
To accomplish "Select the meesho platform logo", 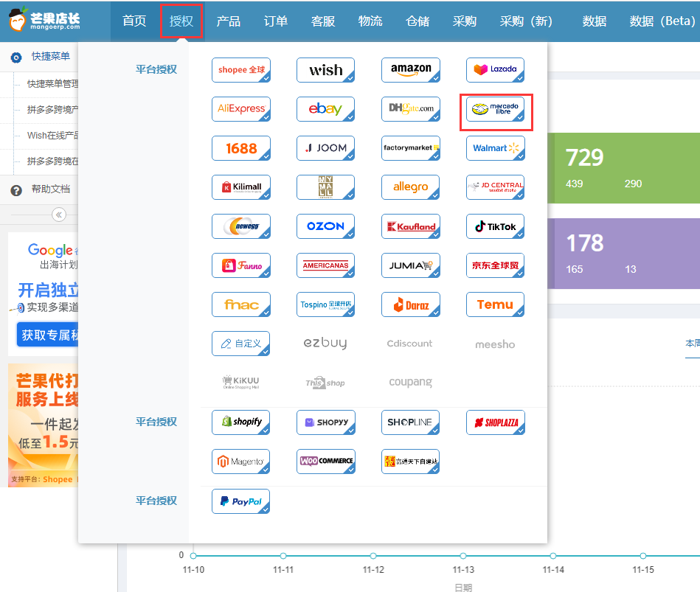I will tap(495, 344).
